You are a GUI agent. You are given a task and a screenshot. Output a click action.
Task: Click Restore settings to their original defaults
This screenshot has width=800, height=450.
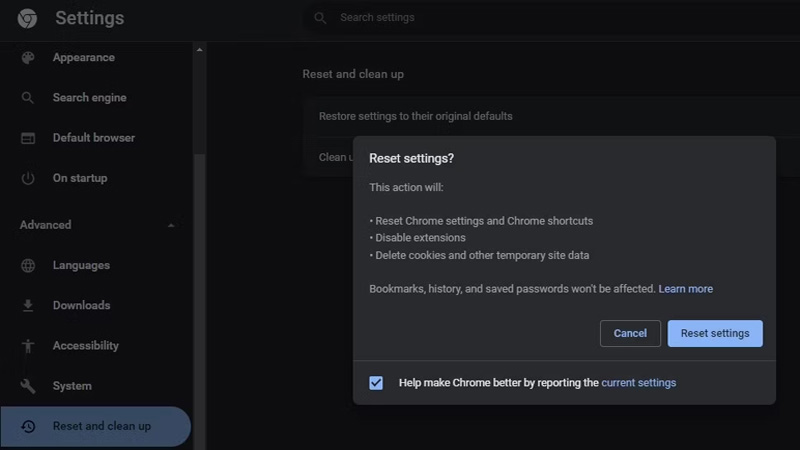[415, 116]
